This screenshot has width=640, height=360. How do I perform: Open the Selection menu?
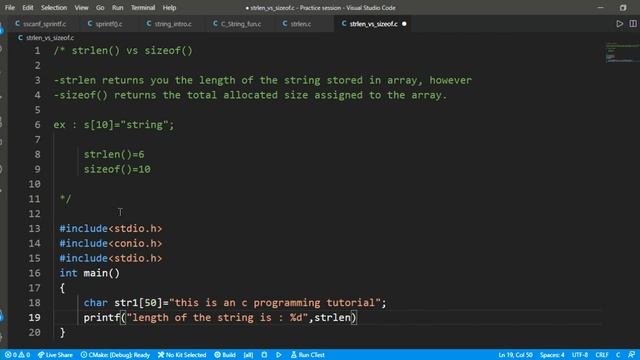(54, 8)
